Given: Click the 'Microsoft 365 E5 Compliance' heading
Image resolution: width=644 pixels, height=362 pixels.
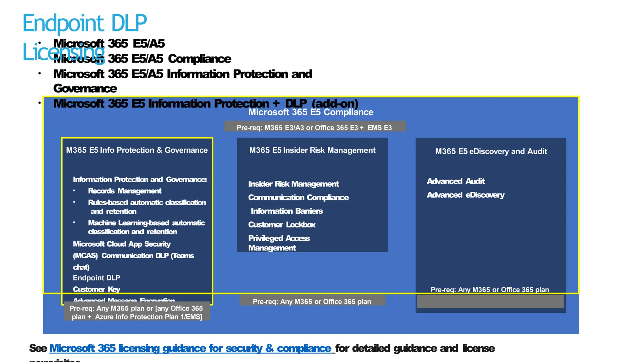Looking at the screenshot, I should pyautogui.click(x=311, y=112).
